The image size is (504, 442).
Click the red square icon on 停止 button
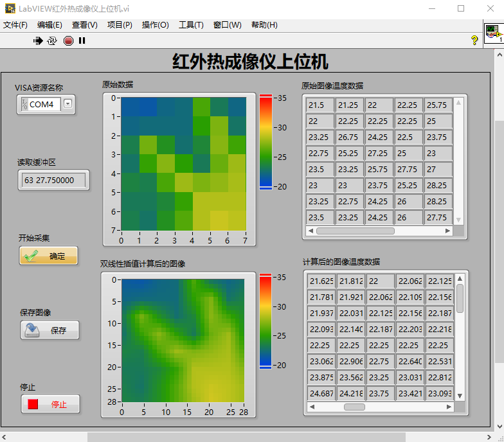click(33, 404)
